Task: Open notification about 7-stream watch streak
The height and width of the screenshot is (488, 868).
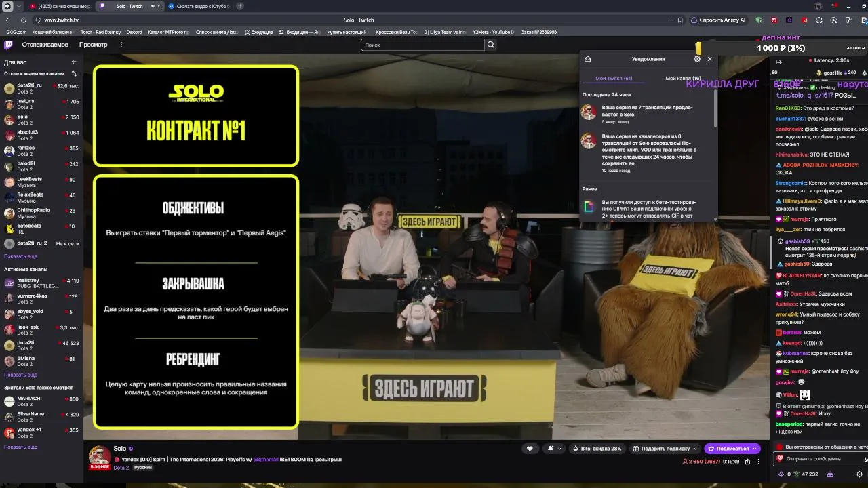Action: [648, 113]
